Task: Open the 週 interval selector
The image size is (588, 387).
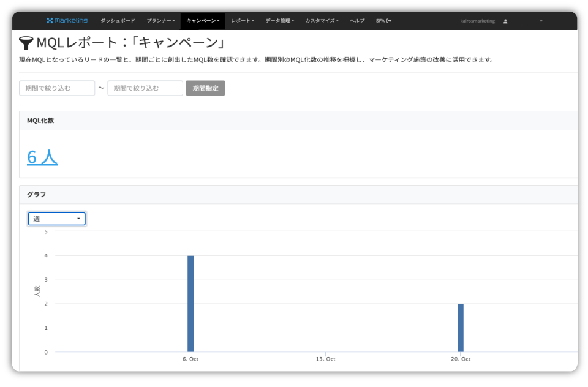Action: [x=56, y=219]
